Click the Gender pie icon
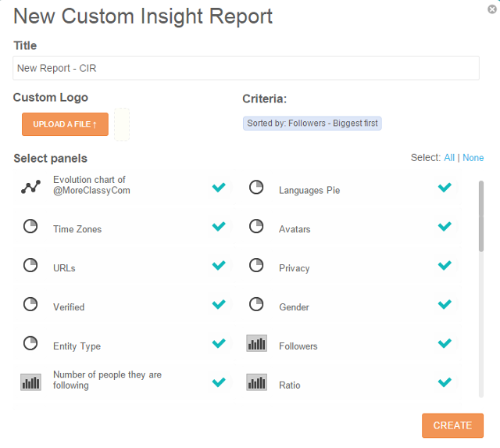 (x=256, y=304)
